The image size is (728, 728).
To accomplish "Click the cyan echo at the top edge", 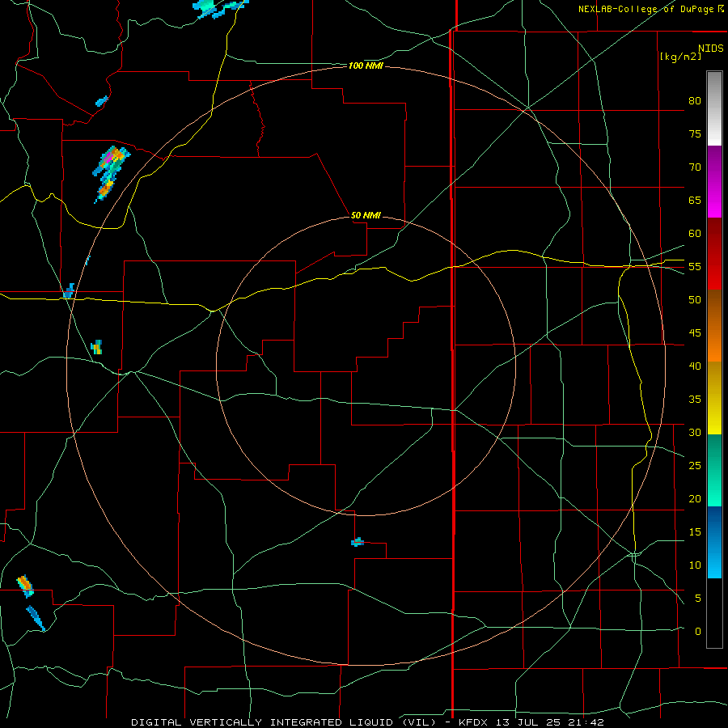I will [219, 8].
